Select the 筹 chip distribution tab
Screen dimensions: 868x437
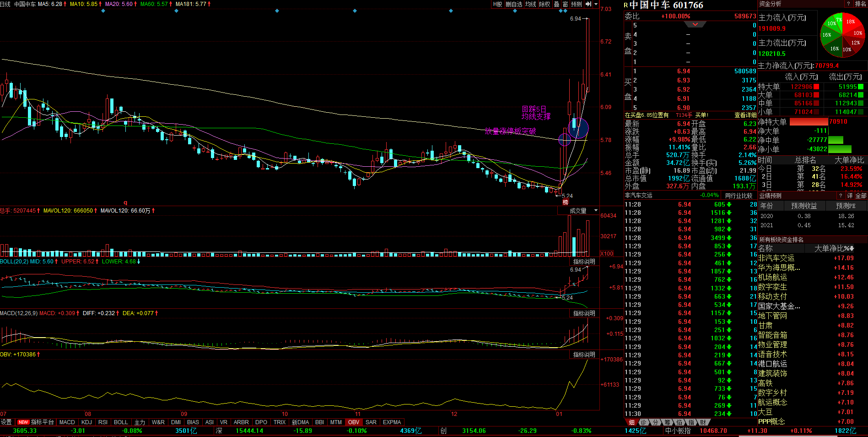(668, 422)
